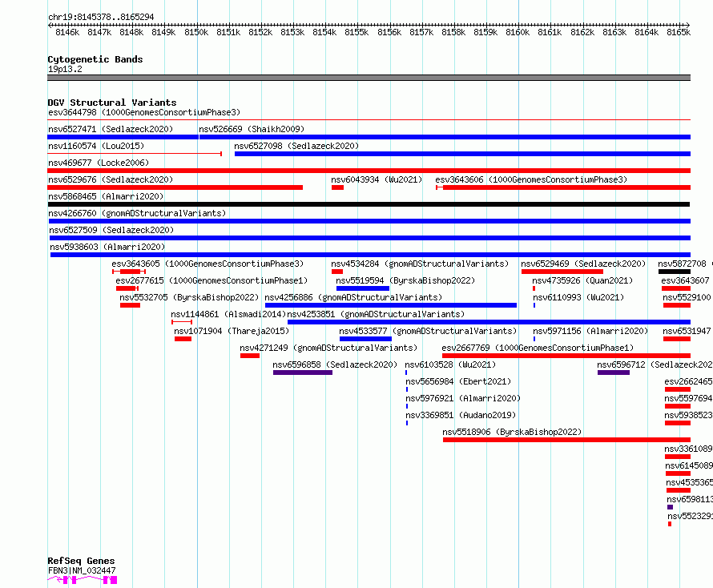
Task: Open nsv4256886 (gnomADStructuralVariants) label
Action: (353, 297)
